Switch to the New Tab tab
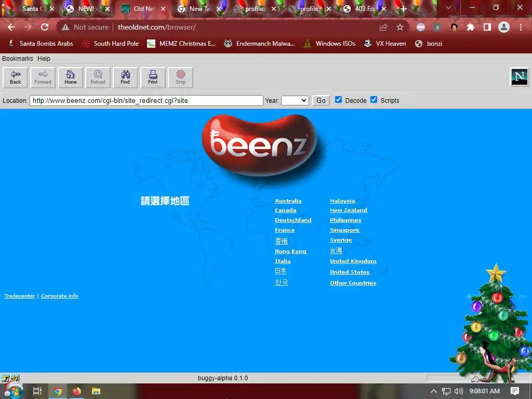 200,9
